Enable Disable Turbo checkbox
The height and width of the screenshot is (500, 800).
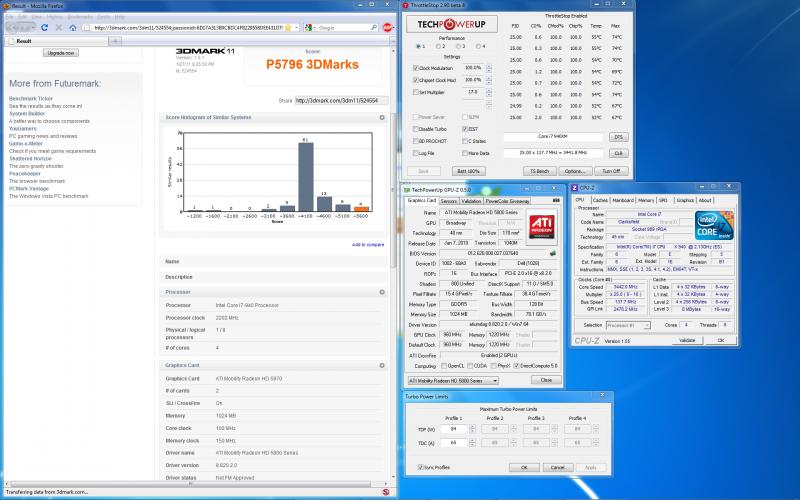point(416,129)
